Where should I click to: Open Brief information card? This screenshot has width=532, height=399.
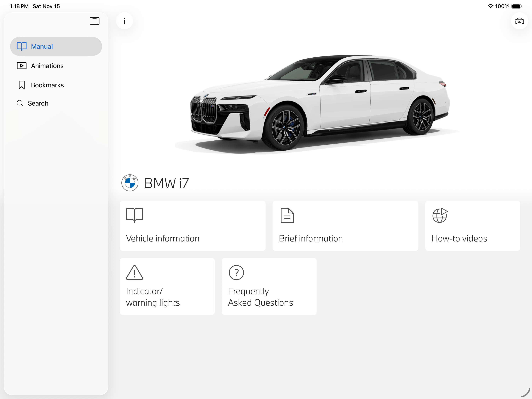pyautogui.click(x=345, y=226)
